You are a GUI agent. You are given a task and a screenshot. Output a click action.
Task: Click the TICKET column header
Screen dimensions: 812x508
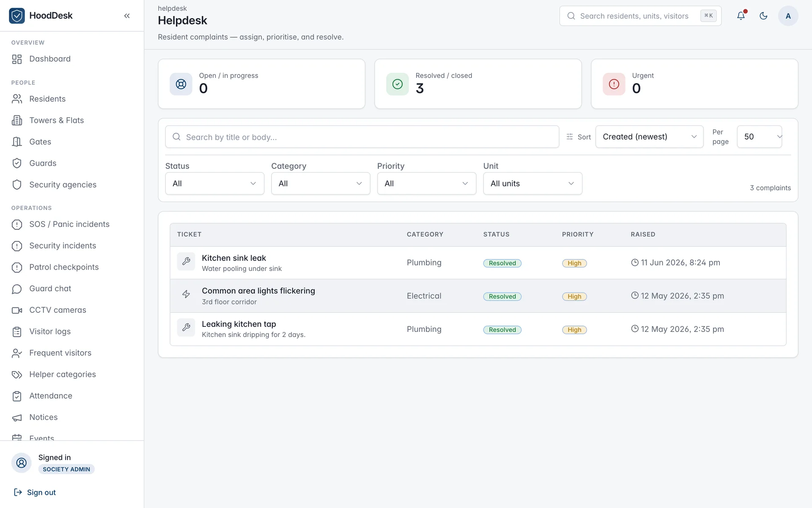tap(189, 234)
